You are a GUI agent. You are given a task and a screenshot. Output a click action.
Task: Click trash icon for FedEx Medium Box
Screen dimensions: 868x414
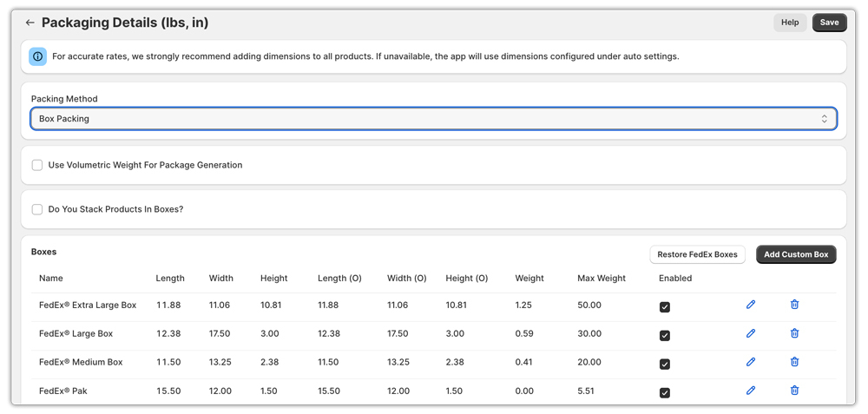tap(794, 362)
